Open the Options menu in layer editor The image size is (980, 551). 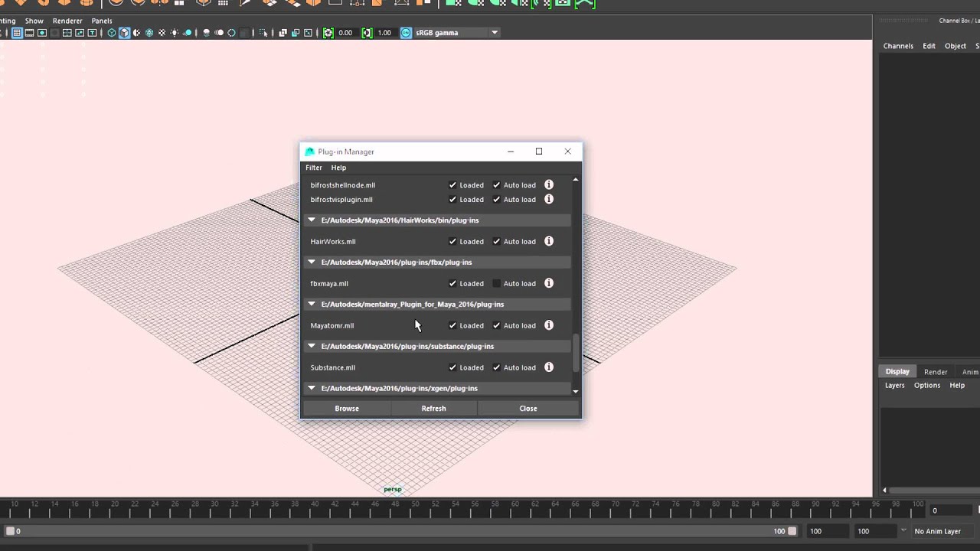927,385
